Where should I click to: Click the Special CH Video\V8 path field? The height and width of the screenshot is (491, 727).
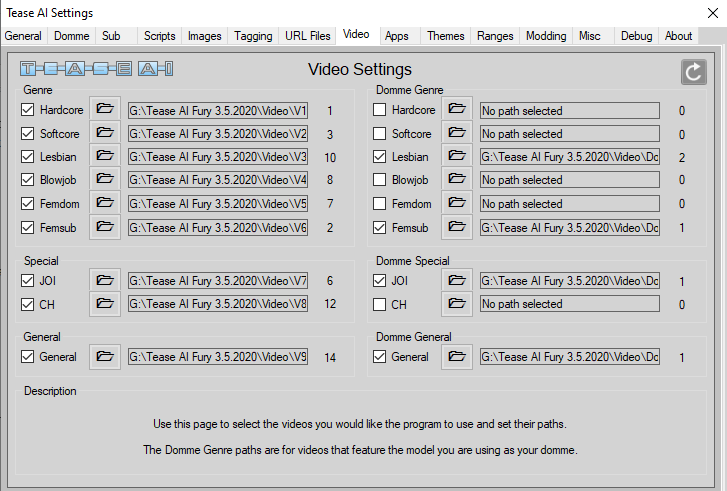(218, 304)
